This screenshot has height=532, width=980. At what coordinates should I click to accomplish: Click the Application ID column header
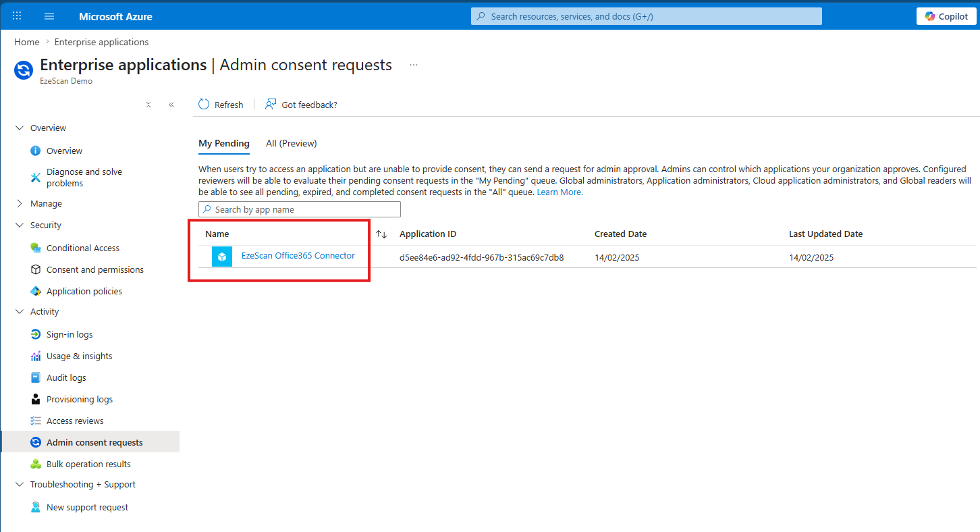pyautogui.click(x=428, y=234)
